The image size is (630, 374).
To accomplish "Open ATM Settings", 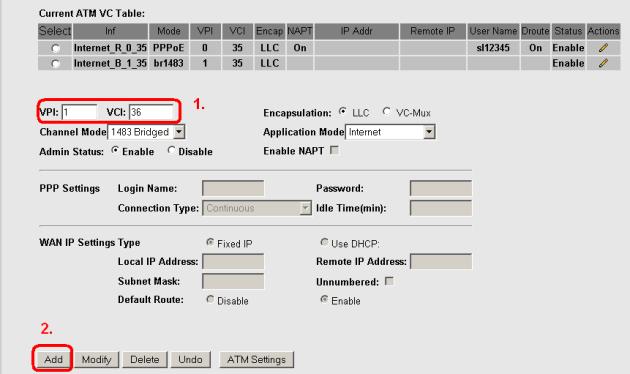I will (x=256, y=359).
